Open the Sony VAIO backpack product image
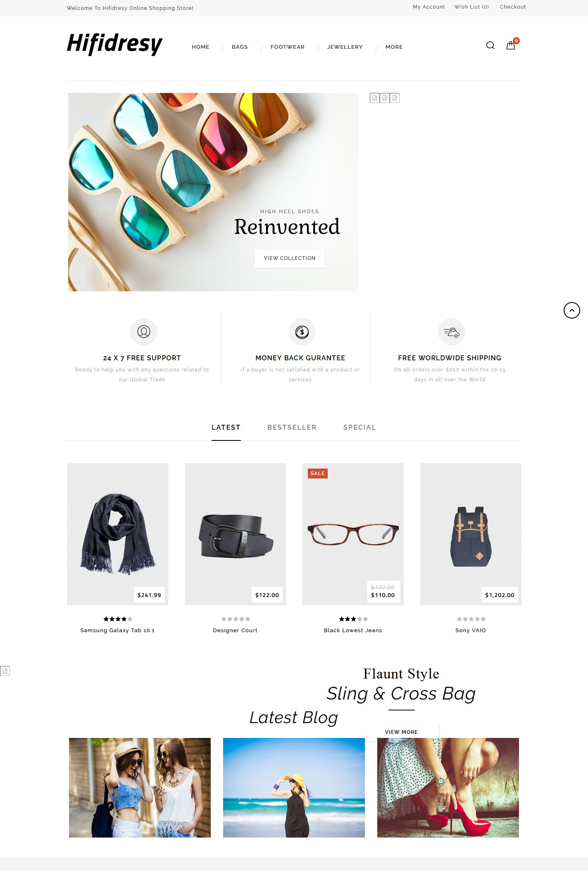 [471, 534]
